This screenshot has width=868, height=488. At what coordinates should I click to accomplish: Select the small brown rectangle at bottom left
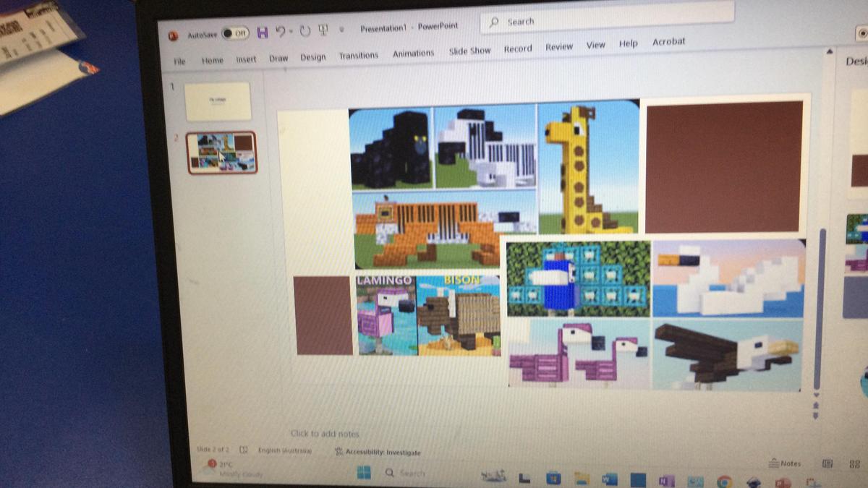pyautogui.click(x=323, y=315)
